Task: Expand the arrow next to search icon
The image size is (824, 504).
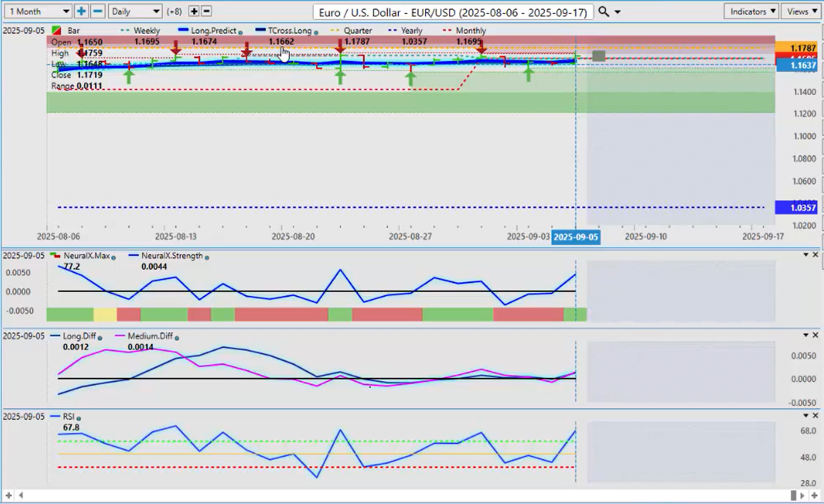Action: point(618,12)
